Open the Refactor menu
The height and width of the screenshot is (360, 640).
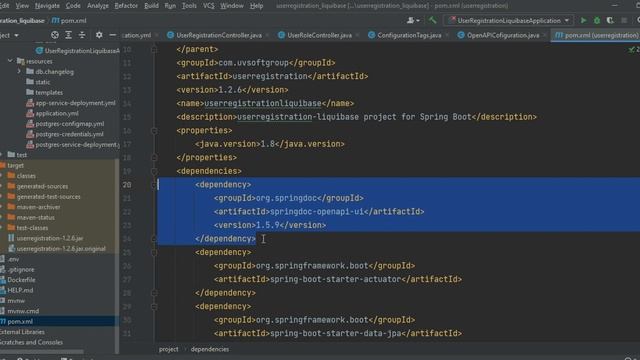126,6
